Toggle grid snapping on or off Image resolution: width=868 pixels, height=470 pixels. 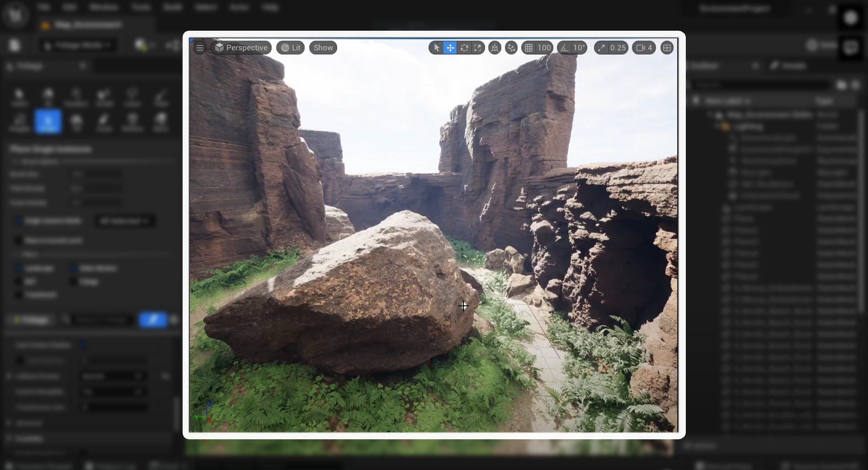(x=528, y=48)
